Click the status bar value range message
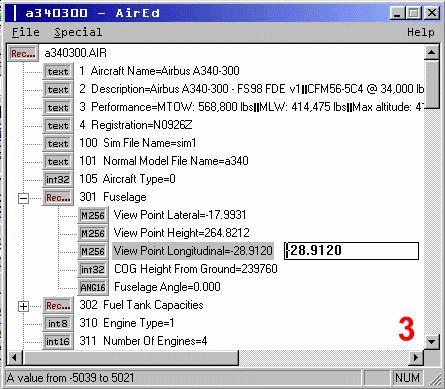 tap(70, 378)
